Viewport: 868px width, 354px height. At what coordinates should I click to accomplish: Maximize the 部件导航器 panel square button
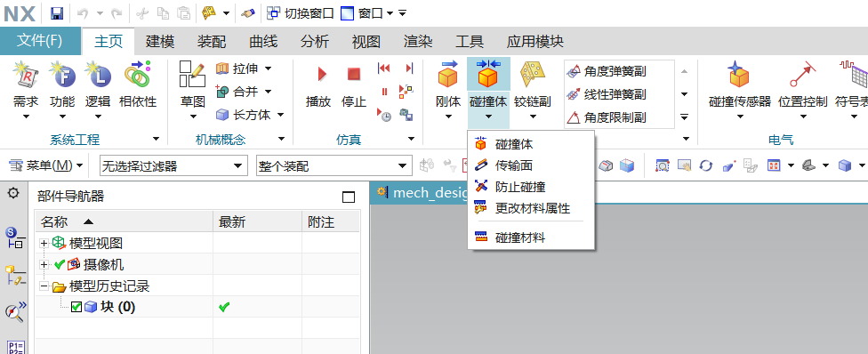tap(349, 197)
